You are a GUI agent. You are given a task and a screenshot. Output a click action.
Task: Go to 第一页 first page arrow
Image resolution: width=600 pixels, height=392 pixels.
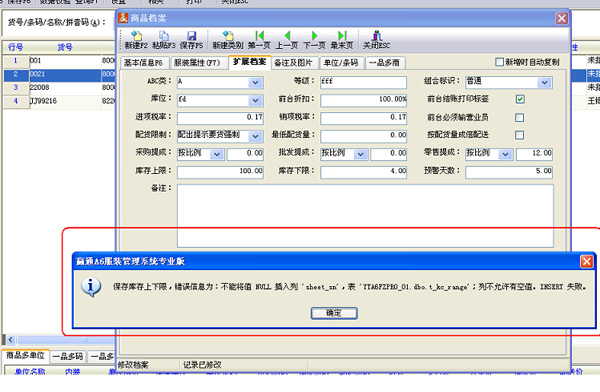coord(259,36)
